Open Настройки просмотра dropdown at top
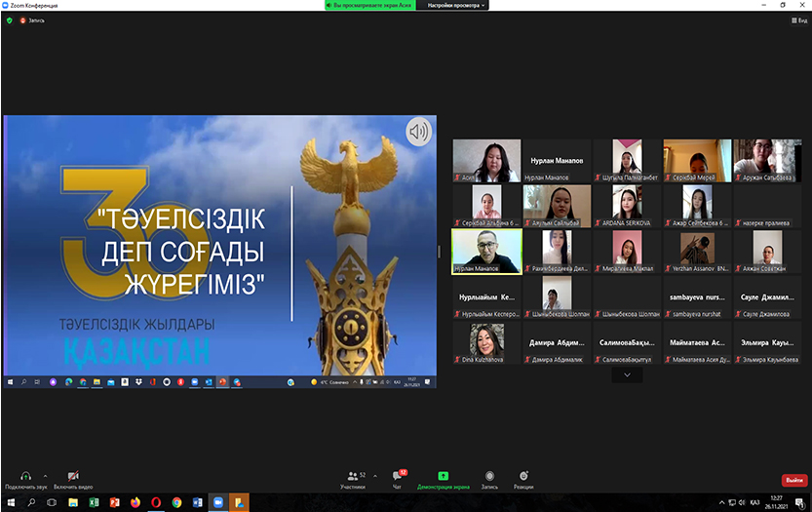Image resolution: width=812 pixels, height=512 pixels. point(455,5)
